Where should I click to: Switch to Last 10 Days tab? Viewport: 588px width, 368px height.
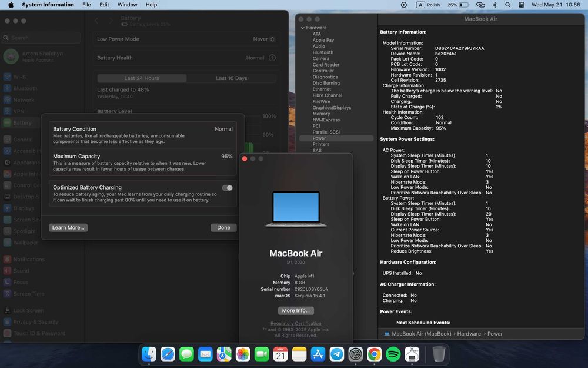[x=231, y=78]
